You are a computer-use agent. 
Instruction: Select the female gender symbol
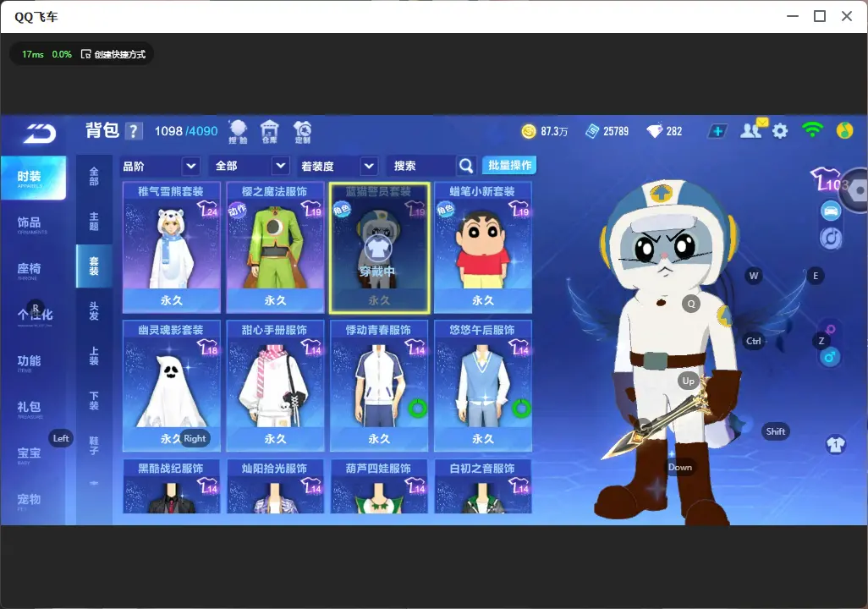(831, 329)
